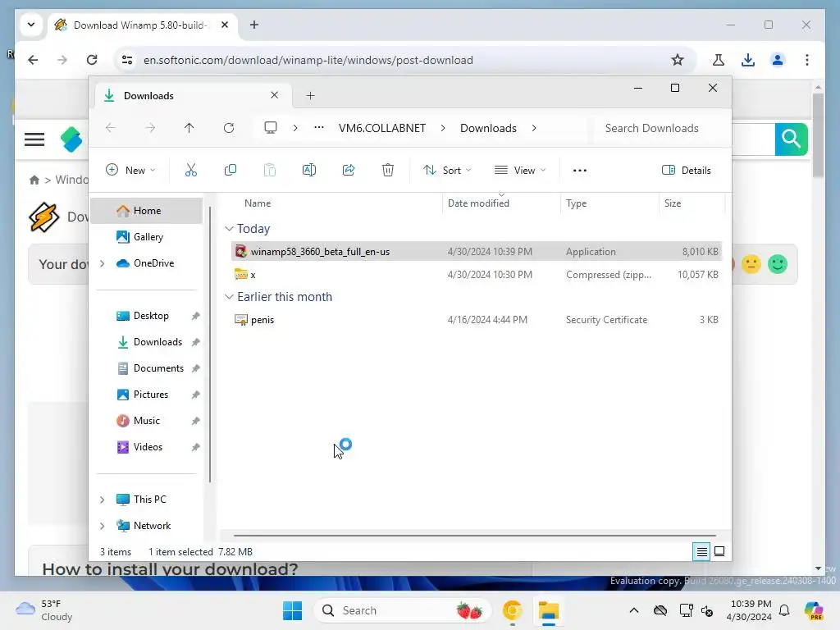Open the New dropdown menu
This screenshot has width=840, height=630.
point(130,171)
